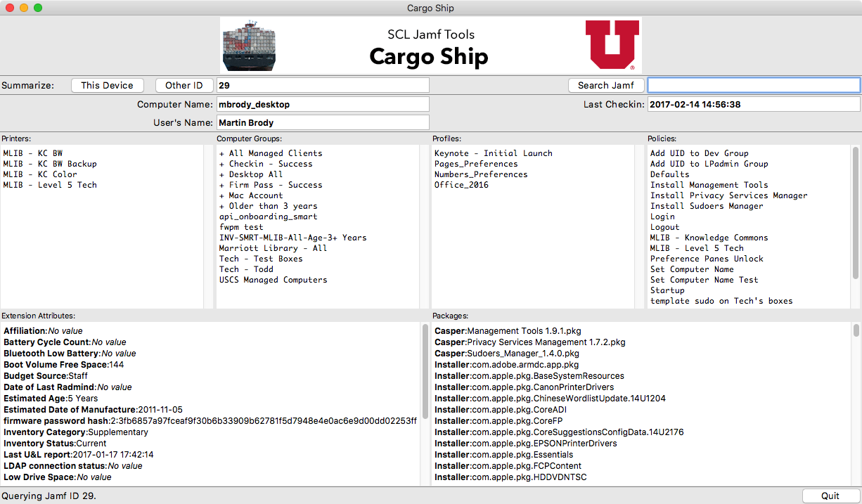Select policy Logout
The width and height of the screenshot is (862, 504).
[665, 227]
